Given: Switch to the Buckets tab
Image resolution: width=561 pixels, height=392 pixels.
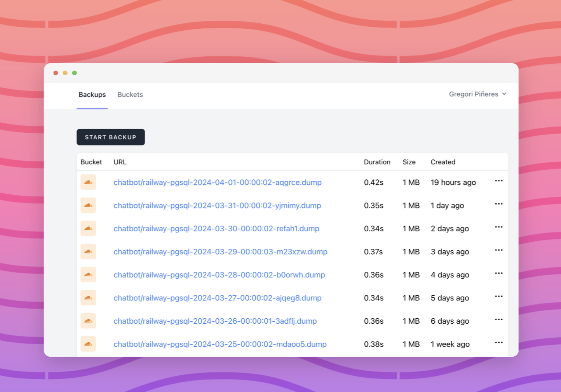Looking at the screenshot, I should (130, 95).
